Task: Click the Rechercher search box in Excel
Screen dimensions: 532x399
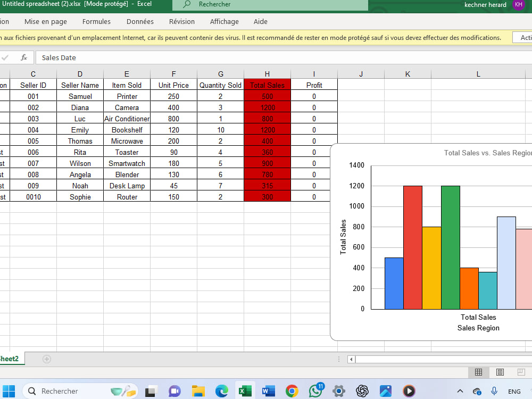Action: (270, 4)
